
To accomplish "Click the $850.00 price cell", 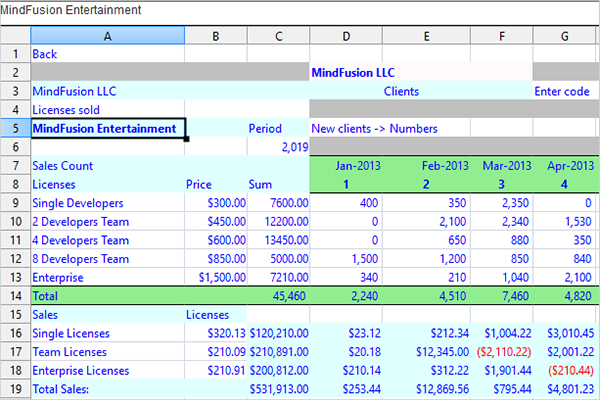I will click(x=216, y=259).
